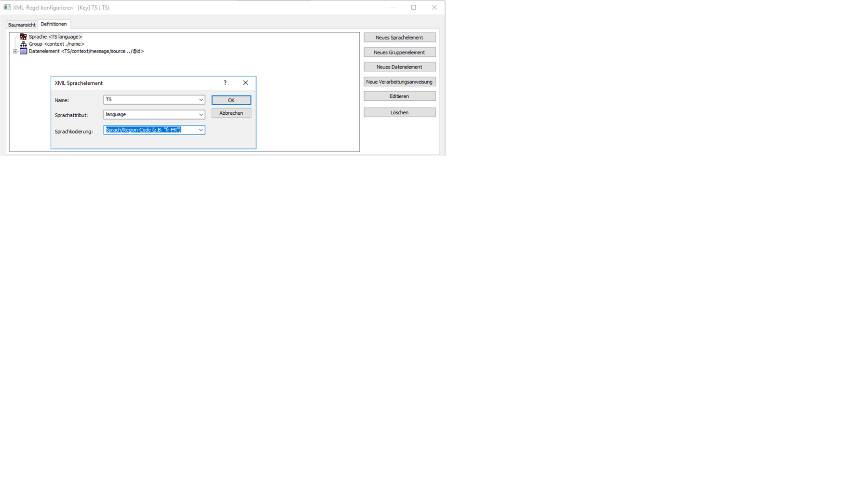Click the Datenelement icon in tree
This screenshot has height=488, width=868.
23,51
